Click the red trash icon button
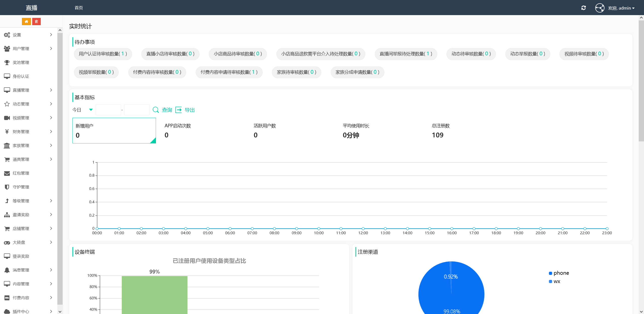The height and width of the screenshot is (314, 644). pyautogui.click(x=36, y=22)
